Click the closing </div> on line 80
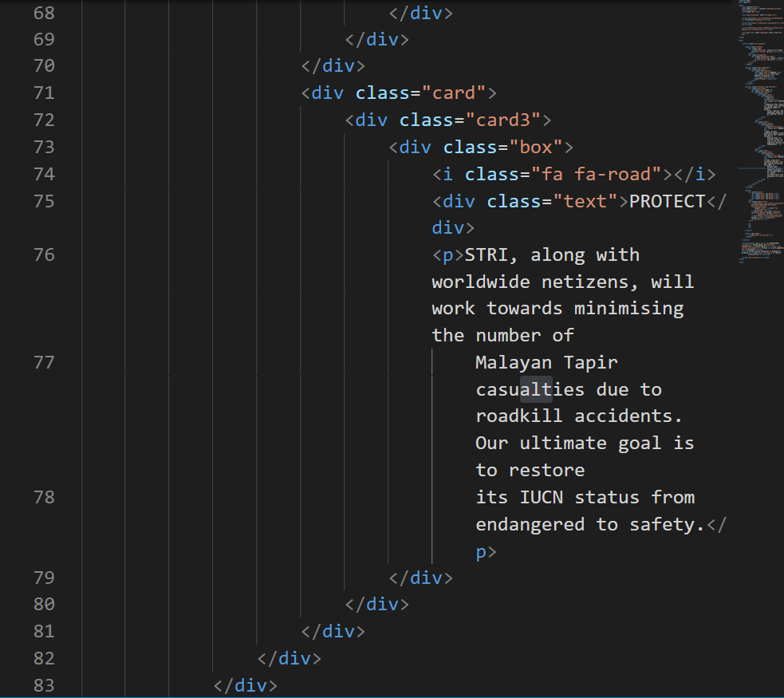The width and height of the screenshot is (784, 698). tap(377, 605)
